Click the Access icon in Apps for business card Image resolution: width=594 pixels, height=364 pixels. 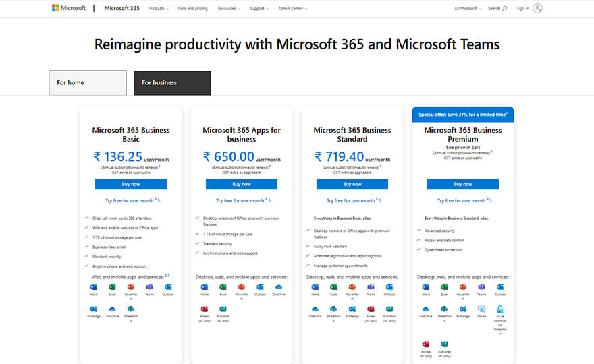click(x=204, y=309)
